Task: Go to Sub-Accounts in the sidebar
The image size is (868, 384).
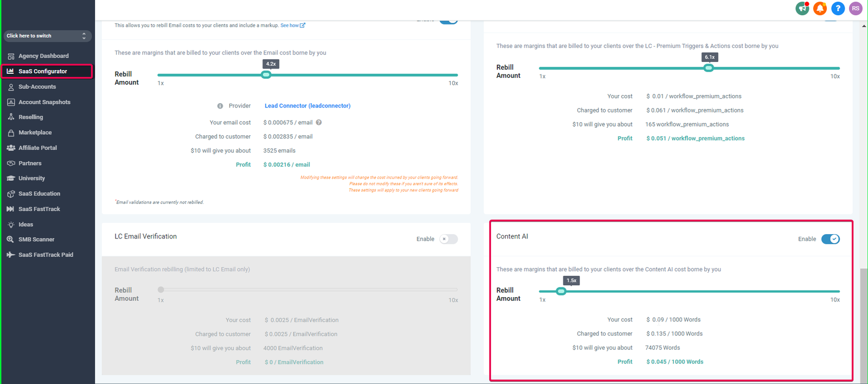Action: [x=37, y=87]
